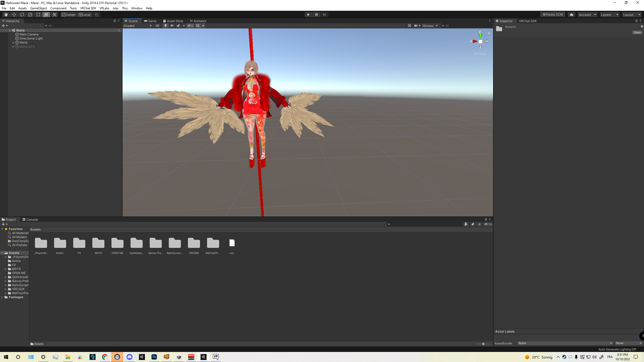Select the Move tool

(14, 14)
